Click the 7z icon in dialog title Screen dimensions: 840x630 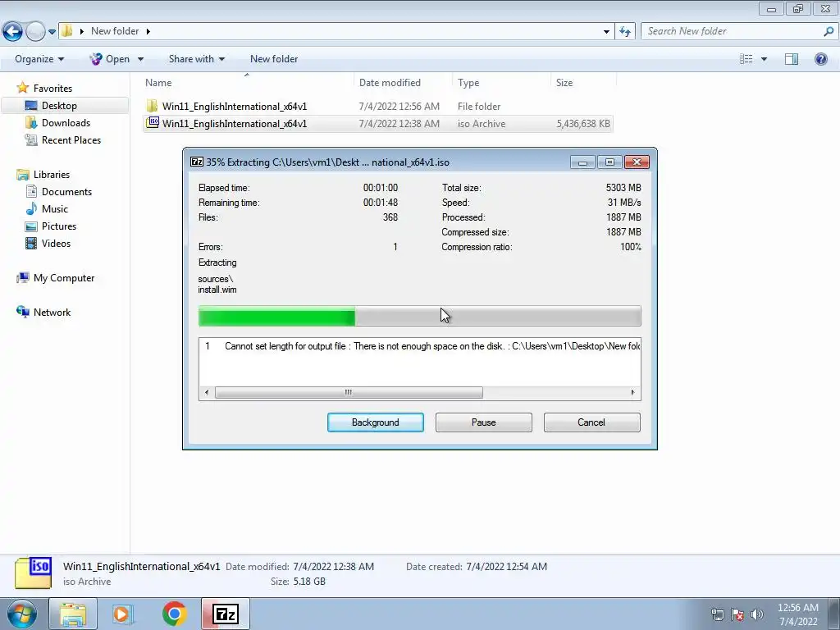pyautogui.click(x=197, y=162)
